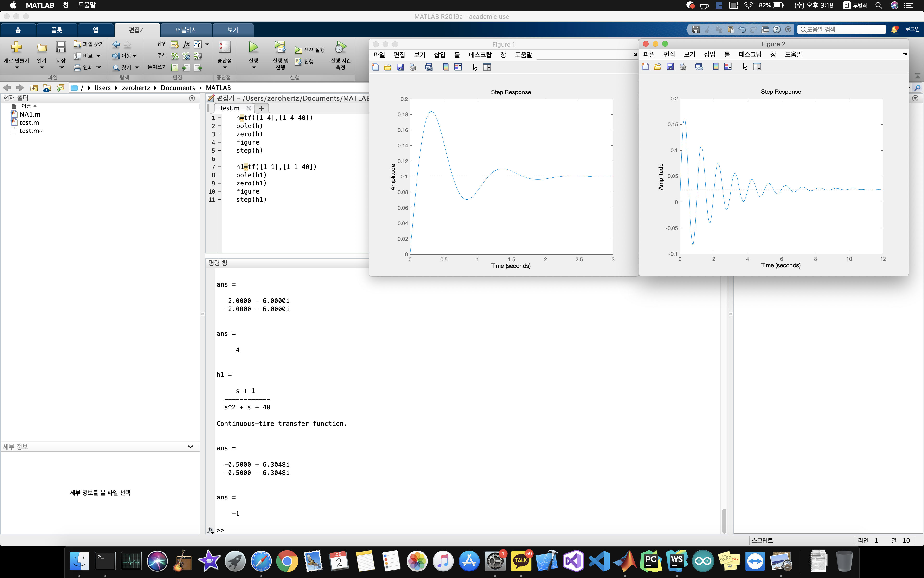Click the Save (저장) floppy disk icon
Viewport: 924px width, 578px height.
(x=61, y=47)
